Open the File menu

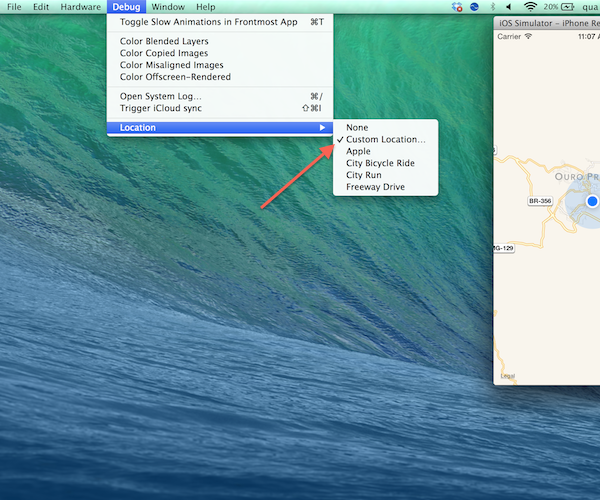(x=14, y=7)
